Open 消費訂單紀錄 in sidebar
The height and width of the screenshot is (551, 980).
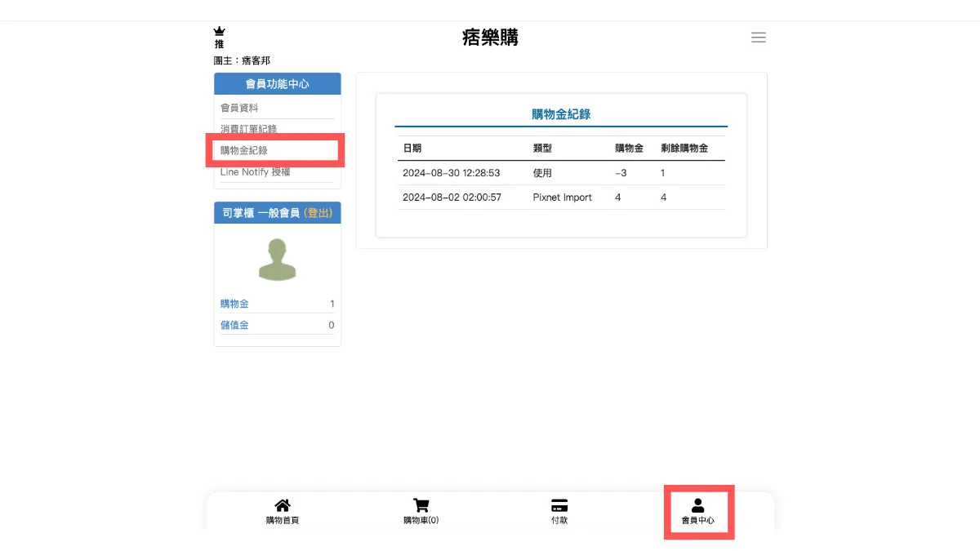point(249,129)
